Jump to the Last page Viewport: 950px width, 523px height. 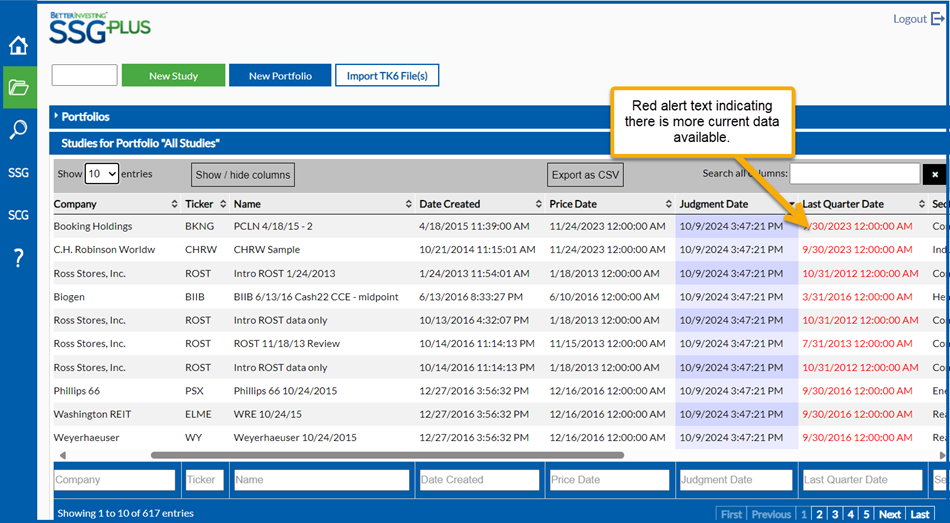920,514
